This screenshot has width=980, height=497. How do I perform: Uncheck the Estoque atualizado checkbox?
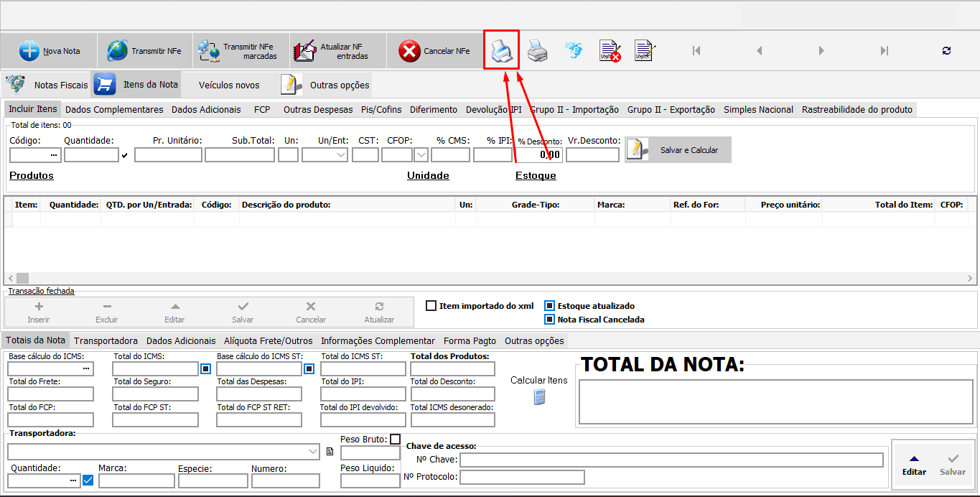(549, 305)
